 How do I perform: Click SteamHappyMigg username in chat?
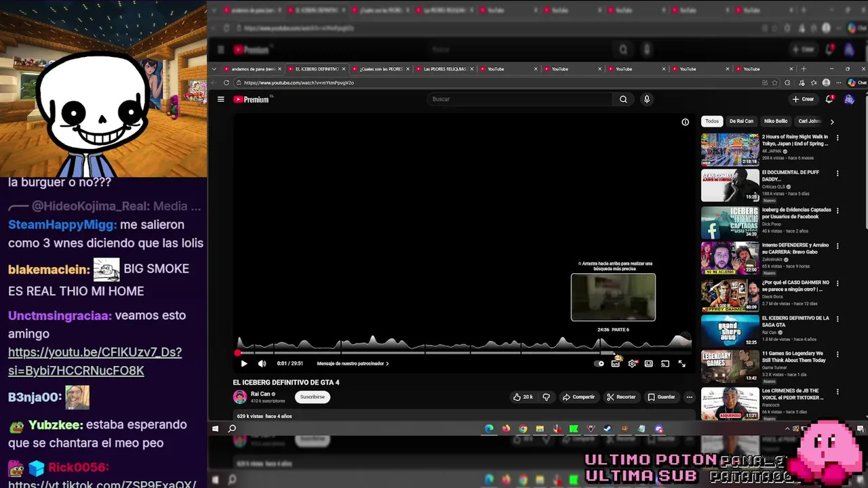(62, 224)
